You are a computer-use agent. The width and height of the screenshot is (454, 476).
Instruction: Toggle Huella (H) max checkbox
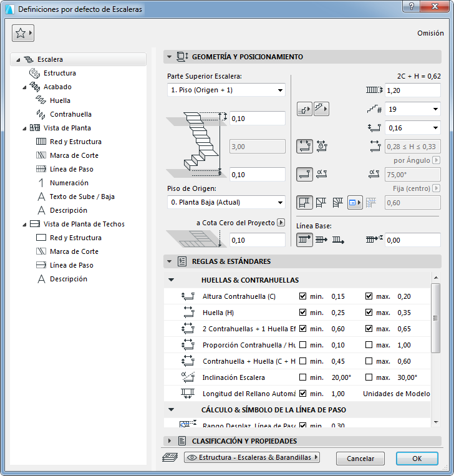[369, 312]
